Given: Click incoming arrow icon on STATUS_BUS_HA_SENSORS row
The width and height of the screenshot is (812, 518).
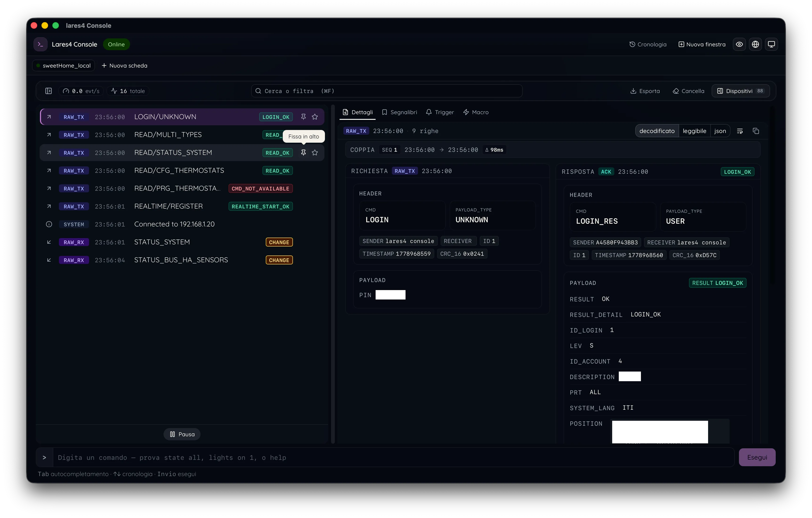Looking at the screenshot, I should (49, 260).
